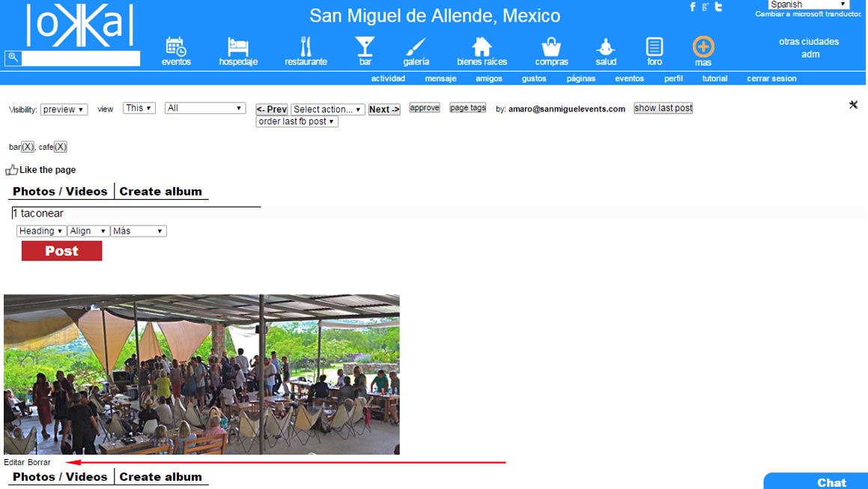The height and width of the screenshot is (489, 868).
Task: Click the search input field
Action: point(80,58)
